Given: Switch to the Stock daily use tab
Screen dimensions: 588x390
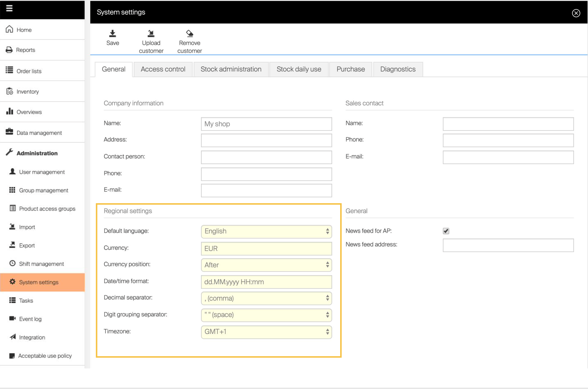Looking at the screenshot, I should (299, 69).
